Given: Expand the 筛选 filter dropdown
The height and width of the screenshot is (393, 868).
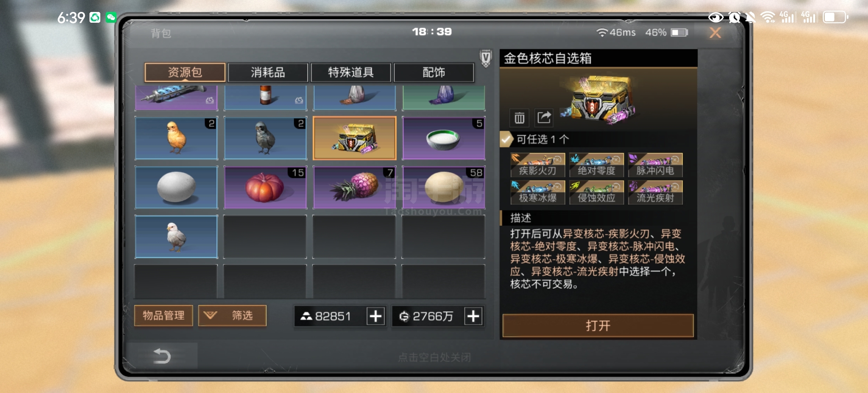Looking at the screenshot, I should (x=232, y=316).
